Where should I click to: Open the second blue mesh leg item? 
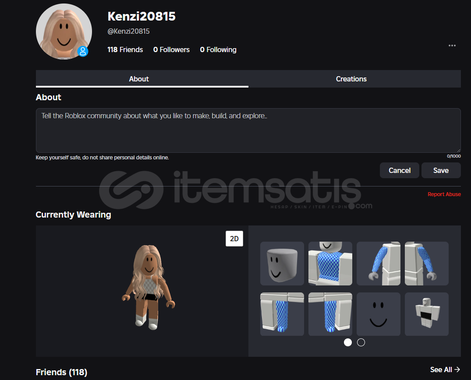(330, 314)
